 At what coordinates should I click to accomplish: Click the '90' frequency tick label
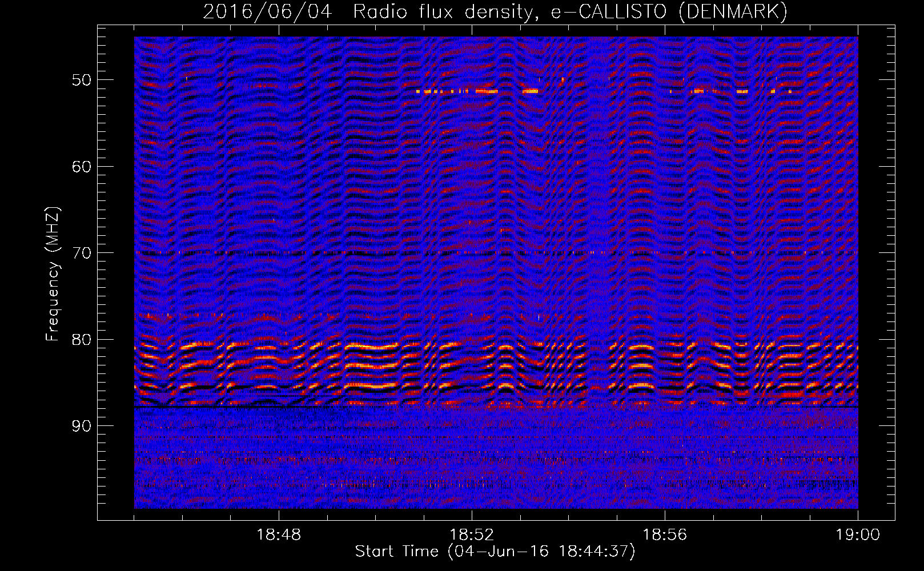pyautogui.click(x=81, y=427)
